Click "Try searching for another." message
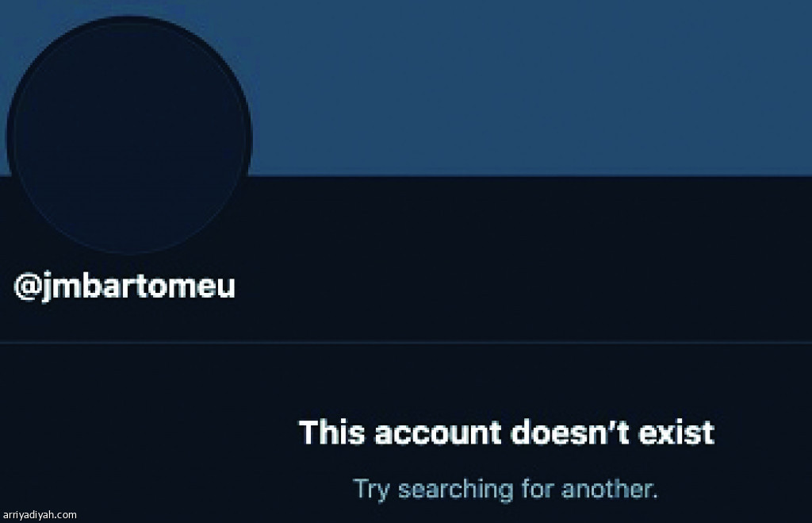 tap(505, 489)
